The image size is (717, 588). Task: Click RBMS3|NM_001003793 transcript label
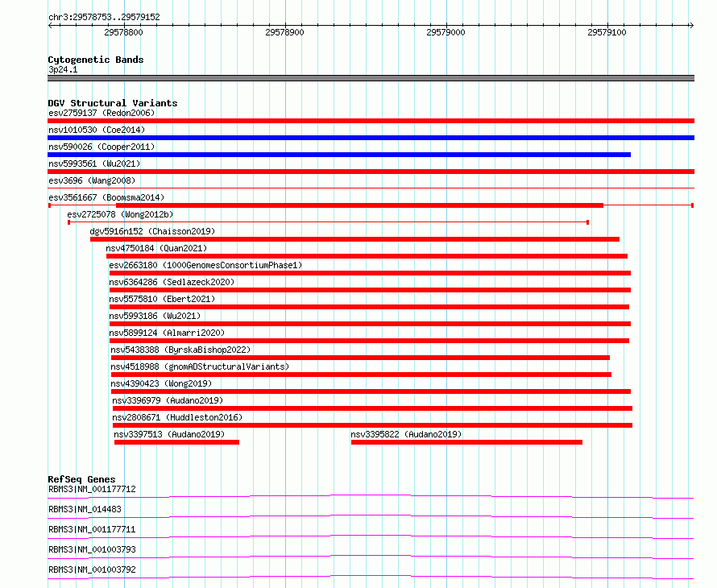92,549
